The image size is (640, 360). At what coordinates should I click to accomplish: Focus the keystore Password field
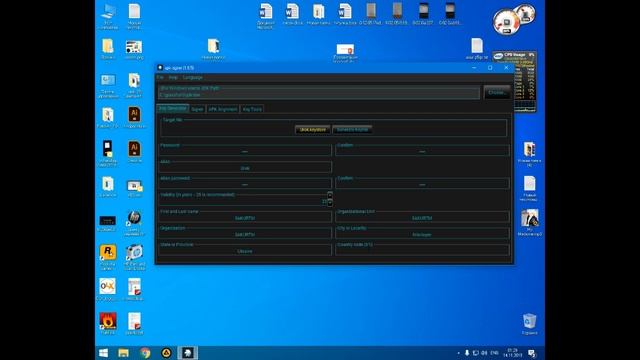(245, 151)
